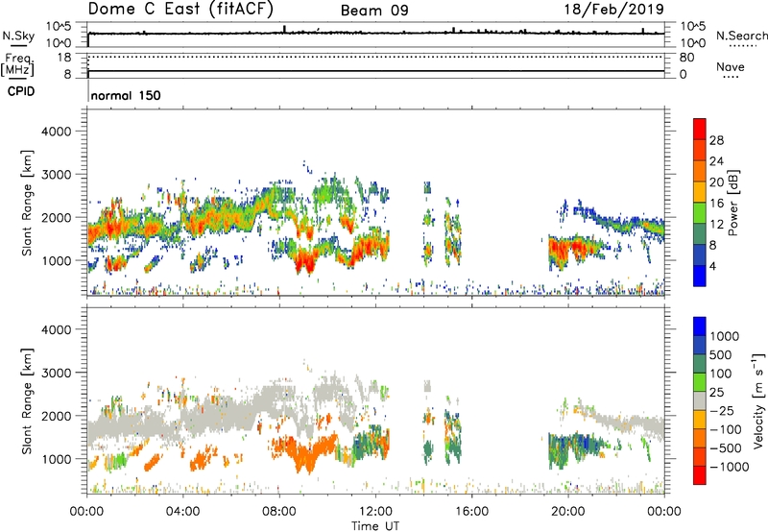Viewport: 768px width, 532px height.
Task: Click the '08:00' time axis label
Action: coord(278,512)
